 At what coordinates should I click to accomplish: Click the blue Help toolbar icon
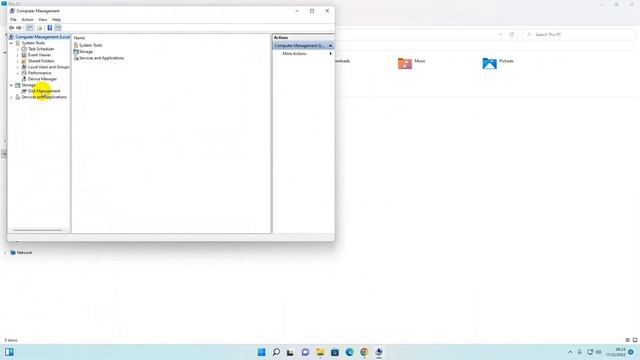click(x=49, y=28)
